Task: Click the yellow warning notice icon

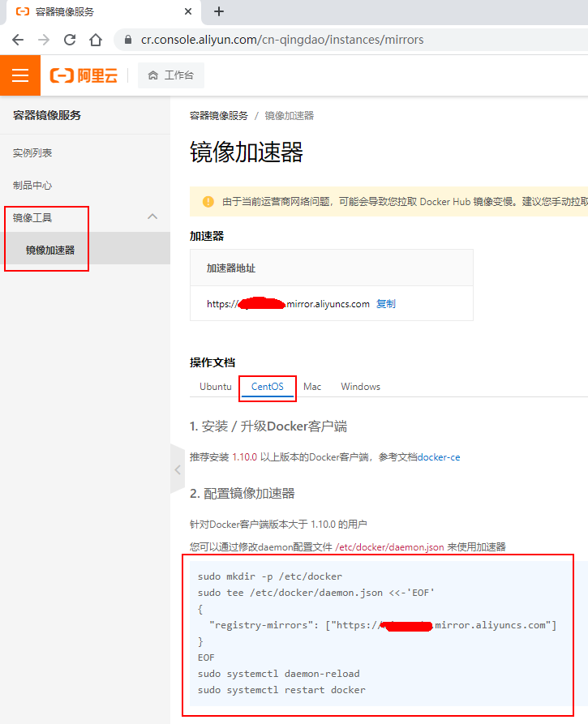Action: [x=208, y=202]
